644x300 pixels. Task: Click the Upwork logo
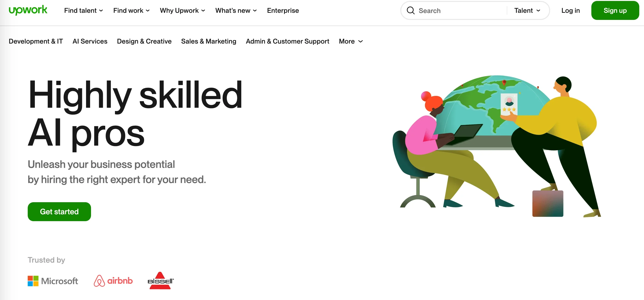click(x=28, y=10)
